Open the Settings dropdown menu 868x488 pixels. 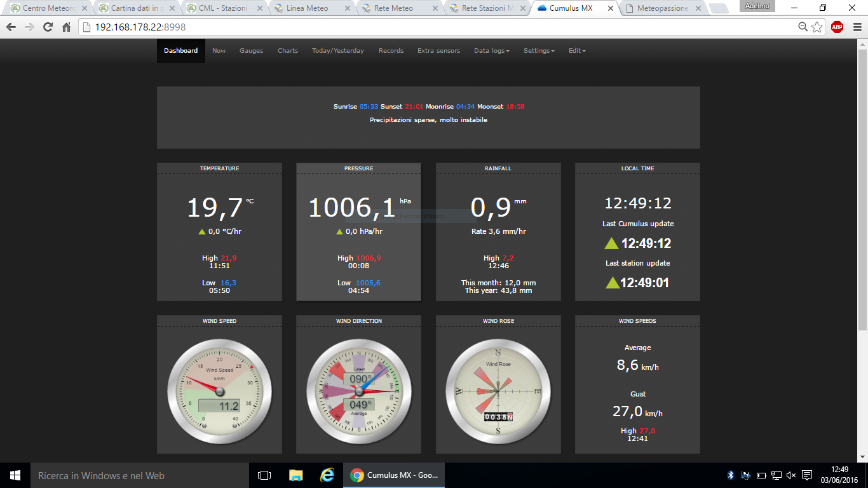pyautogui.click(x=539, y=51)
